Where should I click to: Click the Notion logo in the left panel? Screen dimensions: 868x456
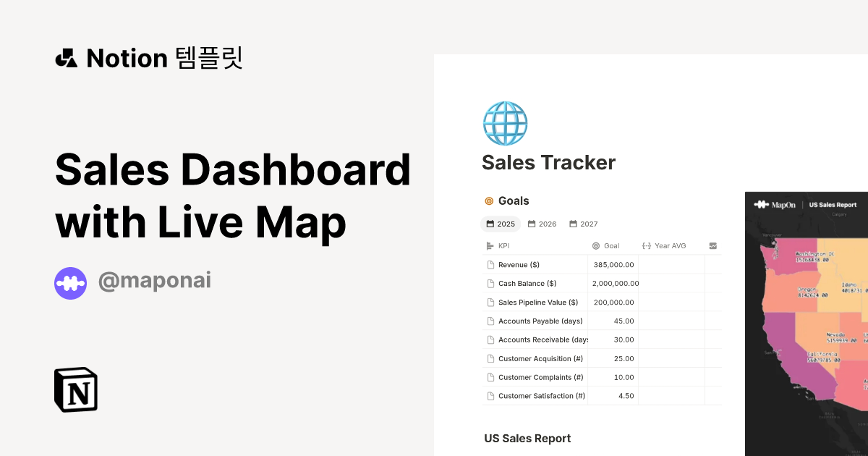coord(75,390)
